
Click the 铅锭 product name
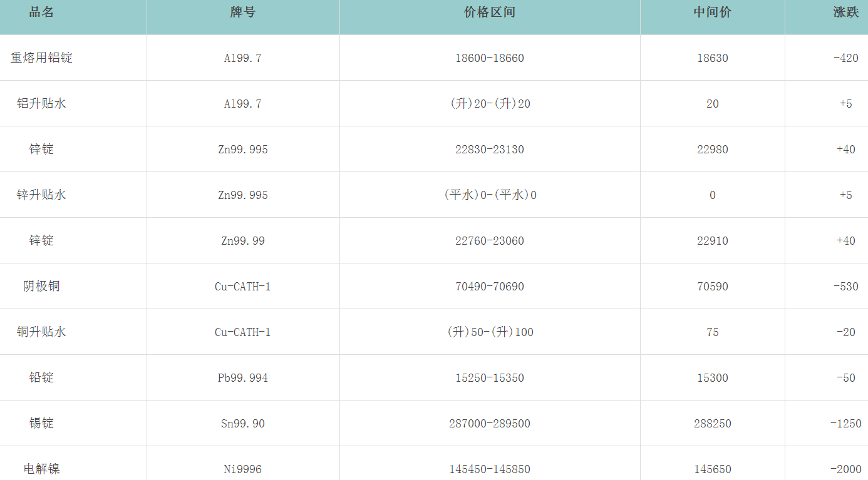41,377
